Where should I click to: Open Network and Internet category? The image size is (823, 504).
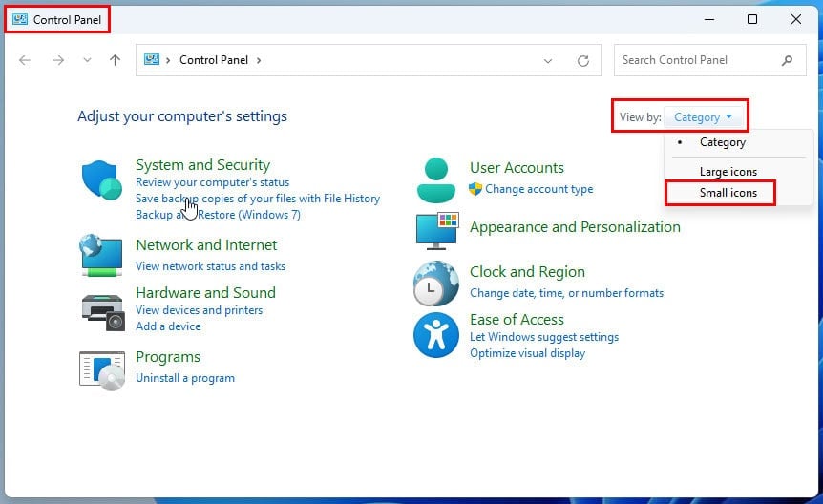pos(206,245)
